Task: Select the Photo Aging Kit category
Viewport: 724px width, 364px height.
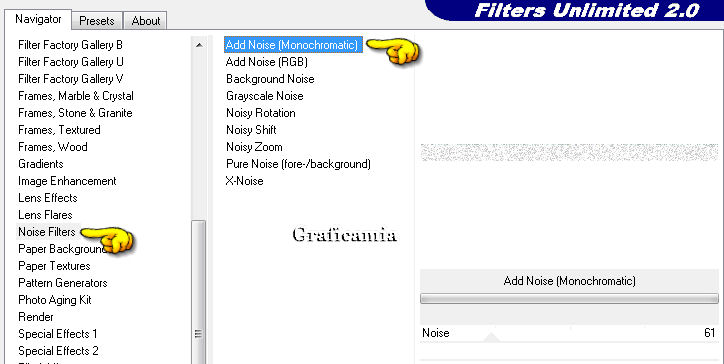Action: 54,300
